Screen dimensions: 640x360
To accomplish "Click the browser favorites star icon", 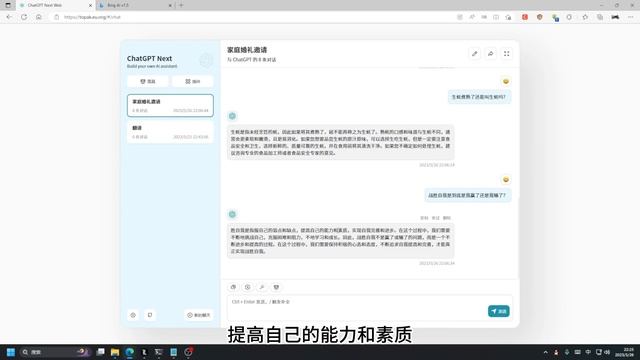I will pyautogui.click(x=585, y=17).
